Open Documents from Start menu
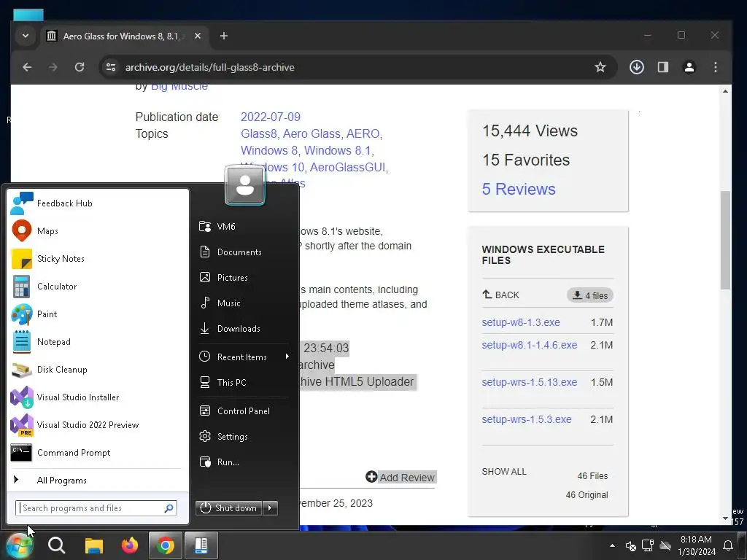This screenshot has height=560, width=747. pos(244,252)
